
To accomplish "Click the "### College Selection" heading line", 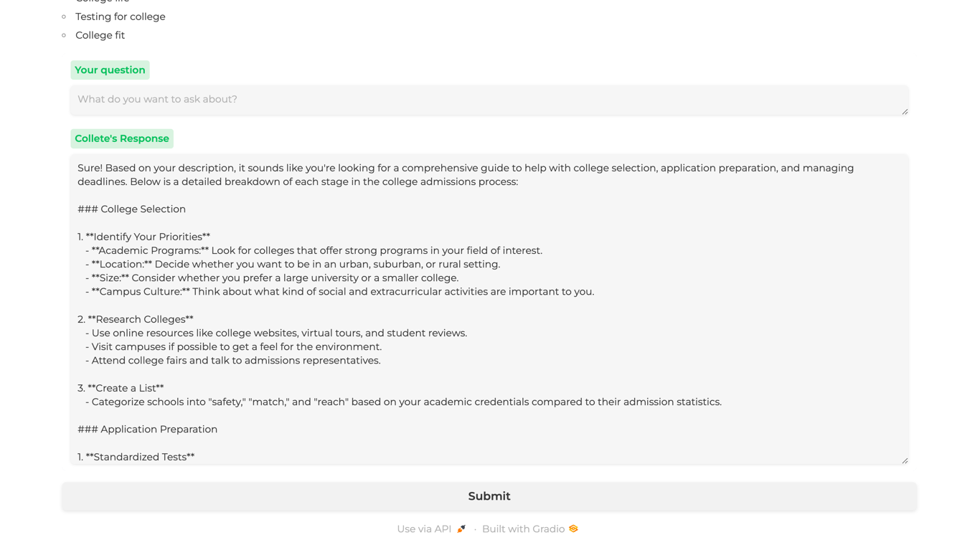I will pos(131,209).
